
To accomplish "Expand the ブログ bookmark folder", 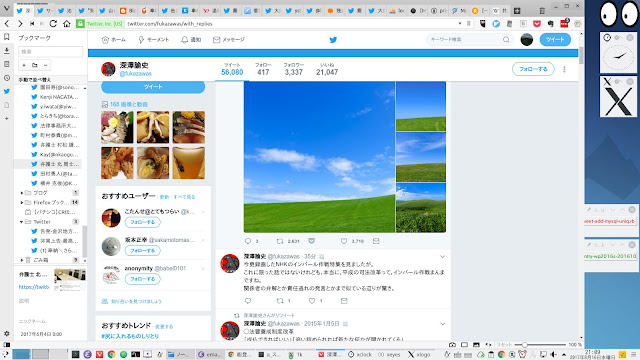I will tap(22, 193).
